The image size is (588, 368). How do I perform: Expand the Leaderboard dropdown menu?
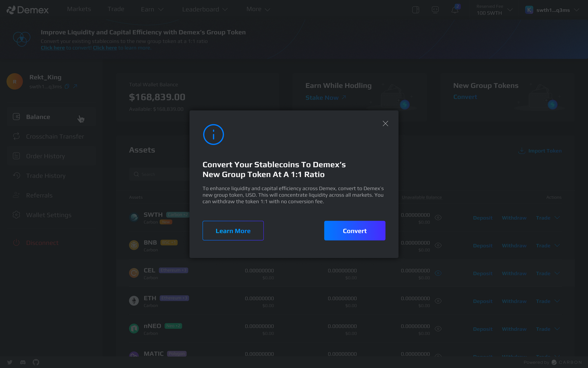(205, 9)
